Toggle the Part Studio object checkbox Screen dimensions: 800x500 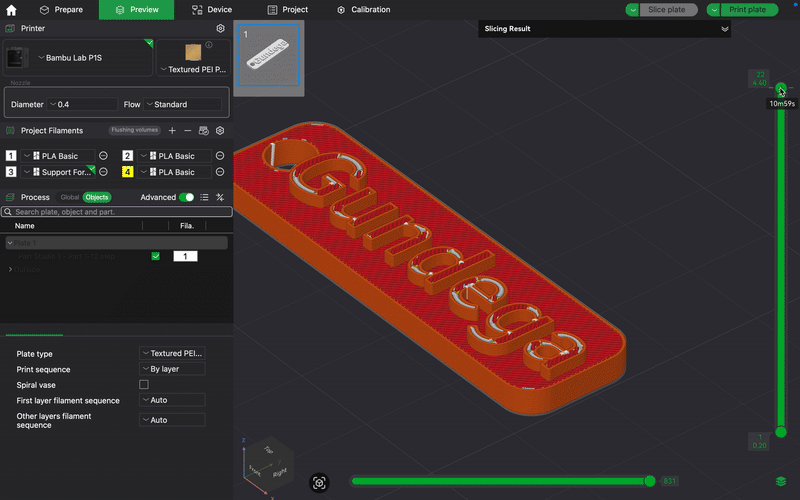pyautogui.click(x=156, y=256)
